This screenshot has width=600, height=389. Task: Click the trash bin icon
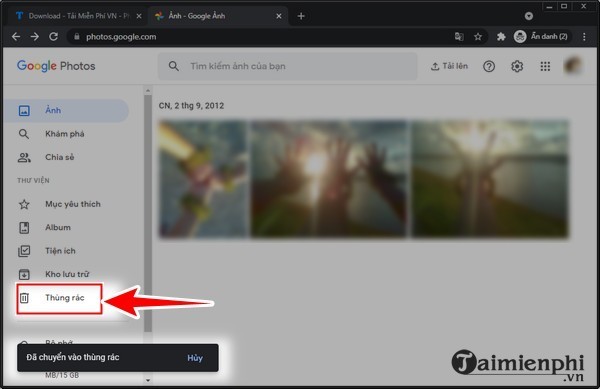point(24,298)
